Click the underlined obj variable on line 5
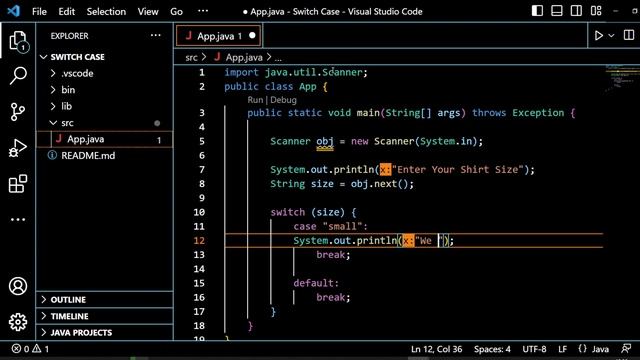This screenshot has height=360, width=640. click(325, 142)
